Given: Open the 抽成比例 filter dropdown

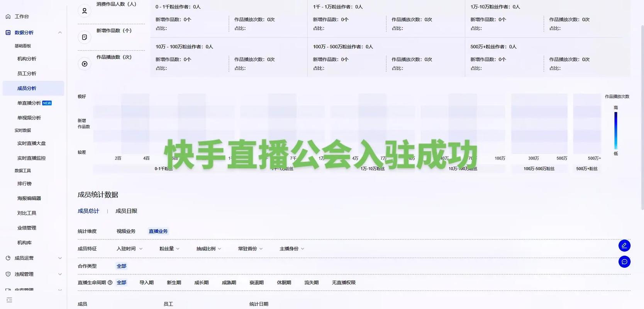Looking at the screenshot, I should 208,249.
